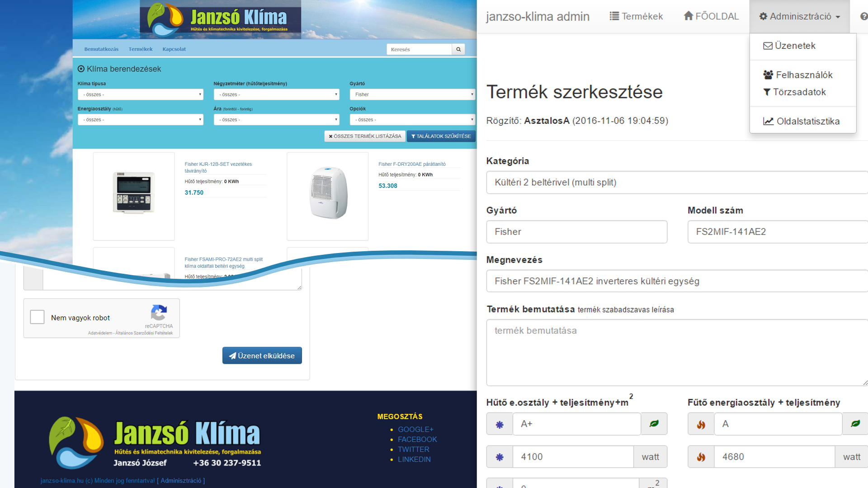Screen dimensions: 868x488
Task: Go to 'FŐOLDAL' in admin navbar
Action: [711, 16]
